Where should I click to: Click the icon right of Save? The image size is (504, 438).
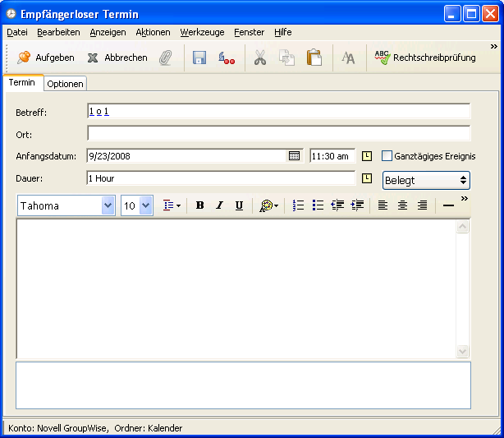(x=227, y=58)
